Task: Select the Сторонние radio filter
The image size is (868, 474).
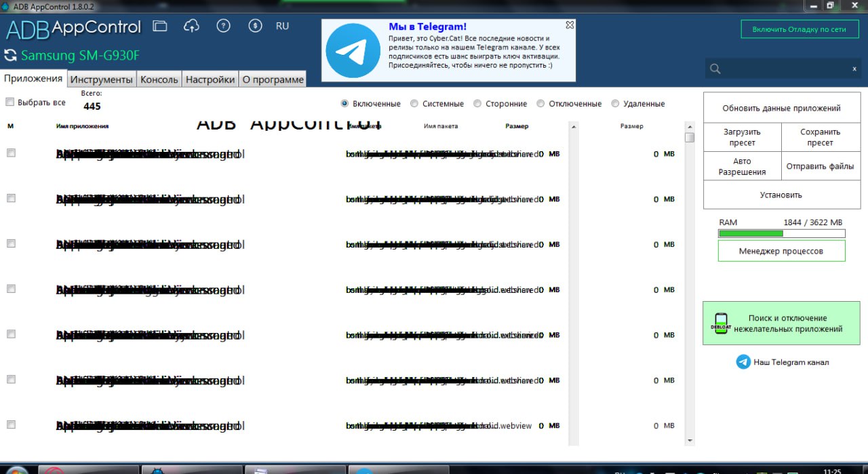Action: click(x=477, y=104)
